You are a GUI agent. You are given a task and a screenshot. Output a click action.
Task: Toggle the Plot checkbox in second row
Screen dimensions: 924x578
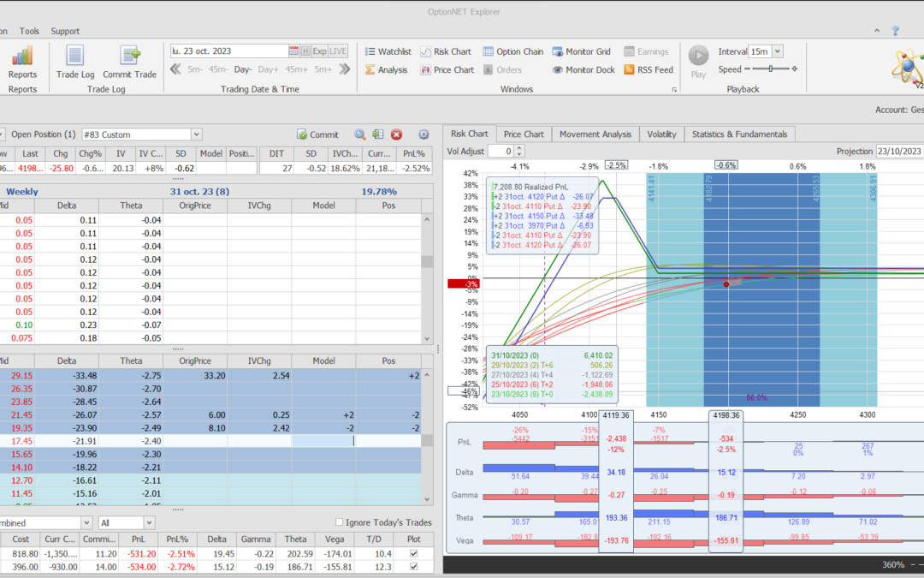pos(415,568)
